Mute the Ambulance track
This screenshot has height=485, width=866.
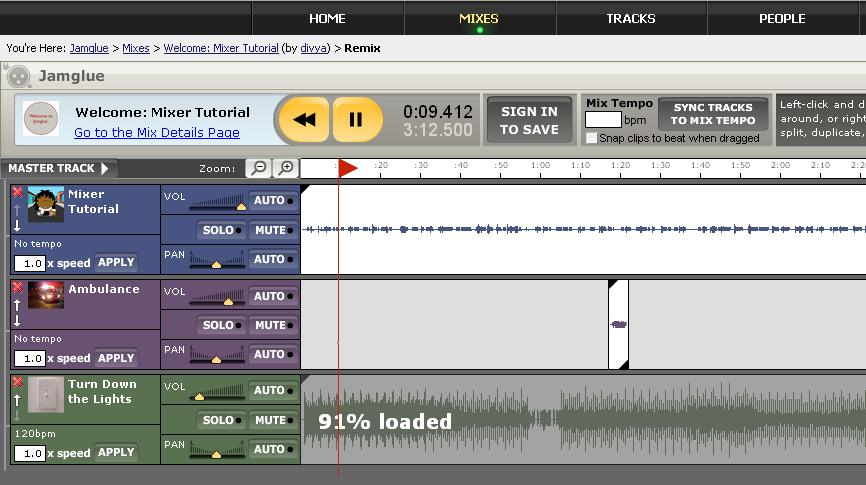[x=273, y=325]
